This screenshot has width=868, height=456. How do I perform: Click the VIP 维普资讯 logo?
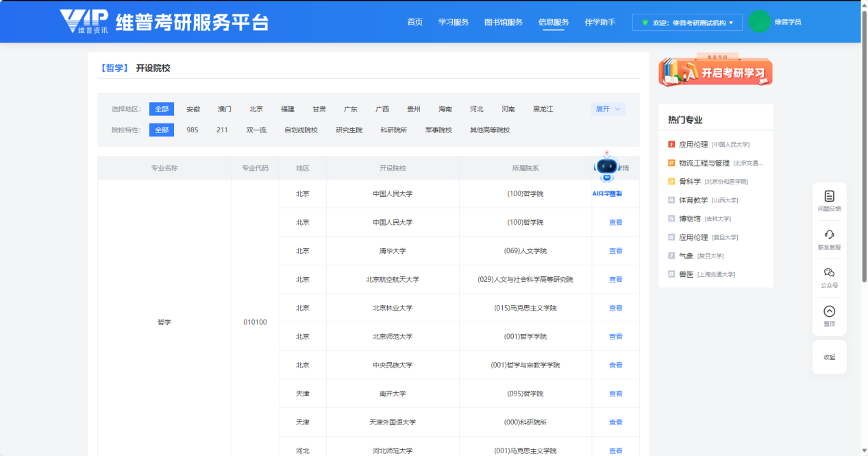click(x=84, y=21)
